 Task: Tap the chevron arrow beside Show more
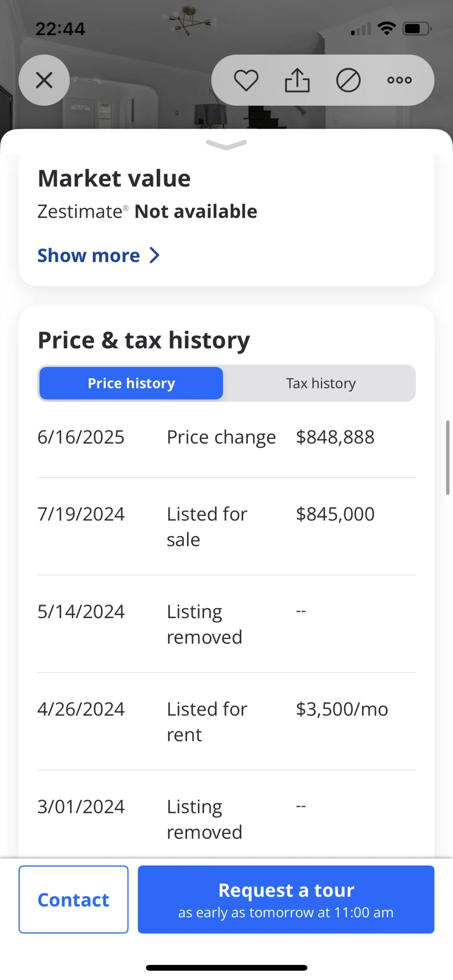pyautogui.click(x=154, y=255)
